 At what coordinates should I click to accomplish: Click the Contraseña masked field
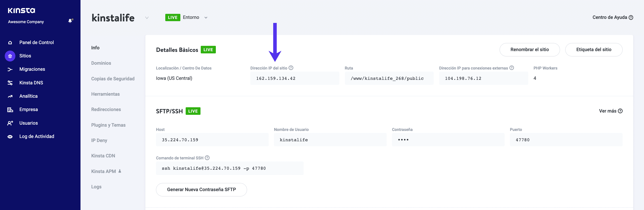pyautogui.click(x=448, y=140)
